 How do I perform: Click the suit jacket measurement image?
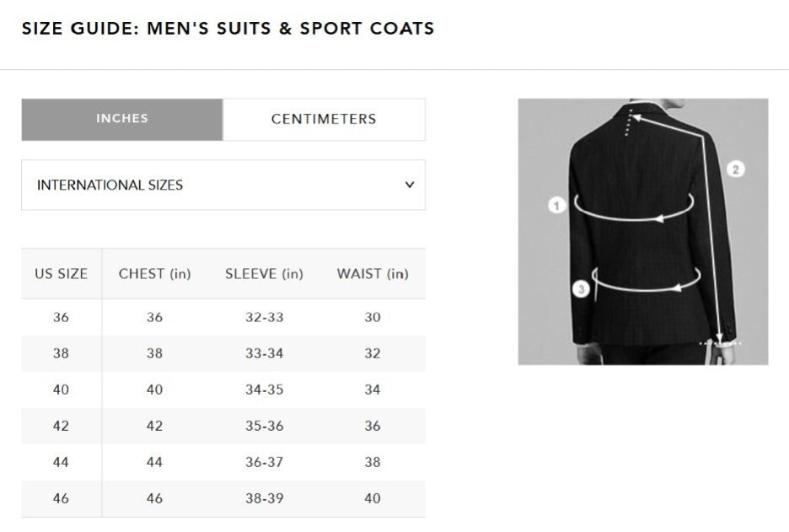(x=642, y=232)
